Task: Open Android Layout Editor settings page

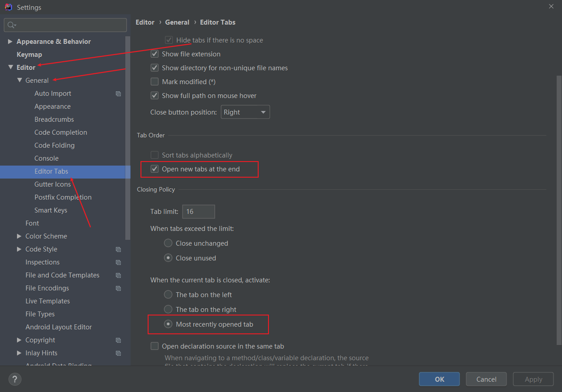Action: (59, 327)
